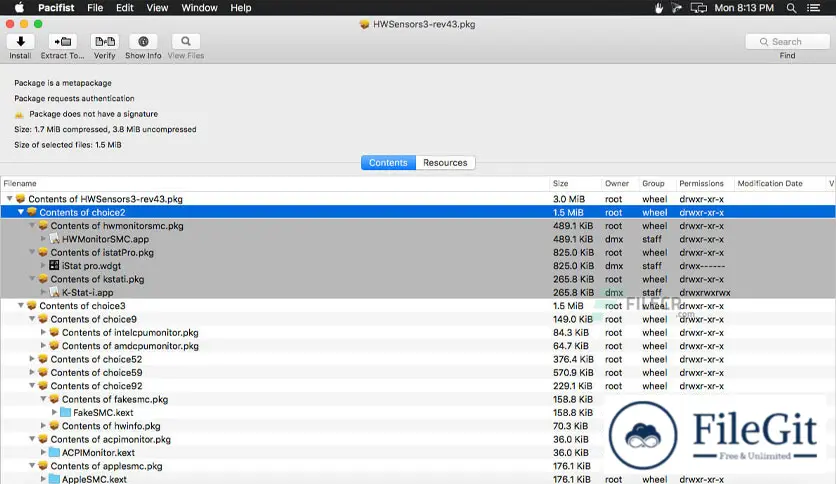Screen dimensions: 836x484
Task: Collapse Contents of istatPro.pkg
Action: click(x=32, y=252)
